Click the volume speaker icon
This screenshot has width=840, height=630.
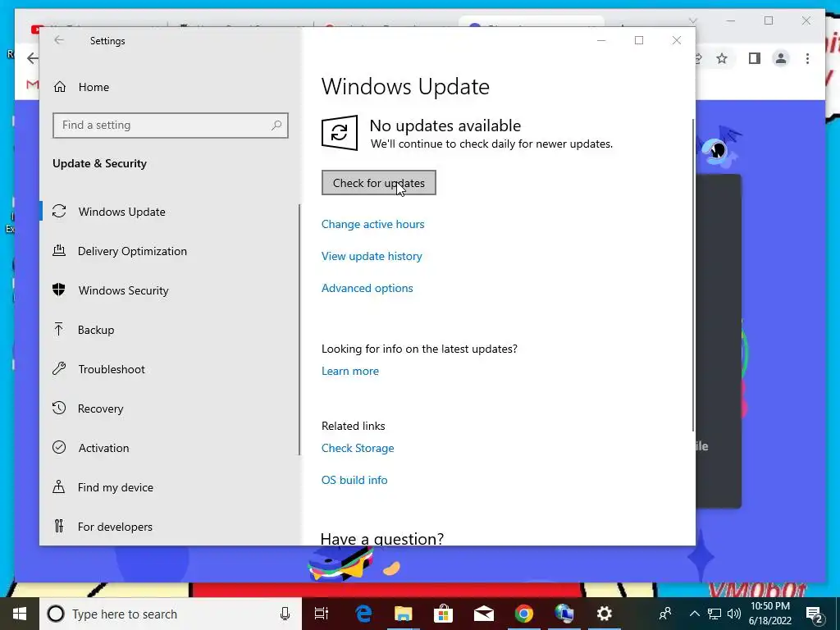point(734,614)
